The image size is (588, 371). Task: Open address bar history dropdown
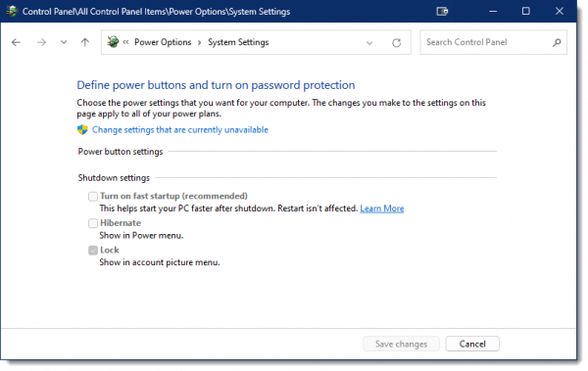click(369, 43)
